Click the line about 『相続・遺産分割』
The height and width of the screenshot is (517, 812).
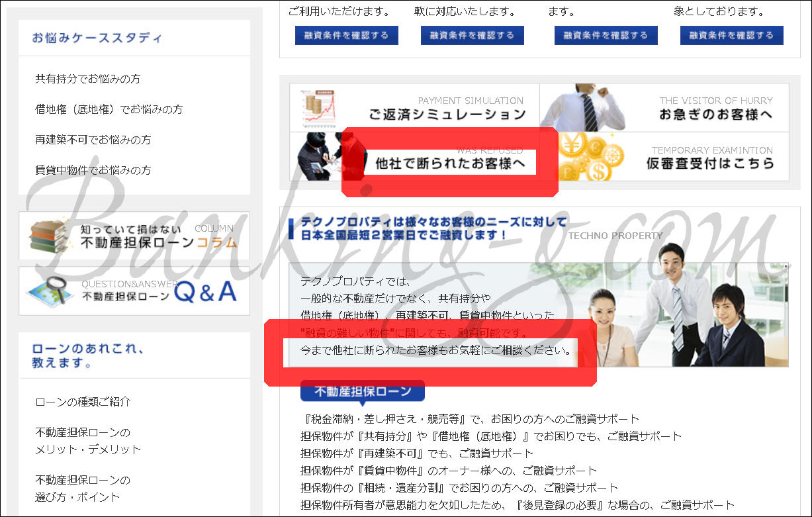tap(459, 488)
